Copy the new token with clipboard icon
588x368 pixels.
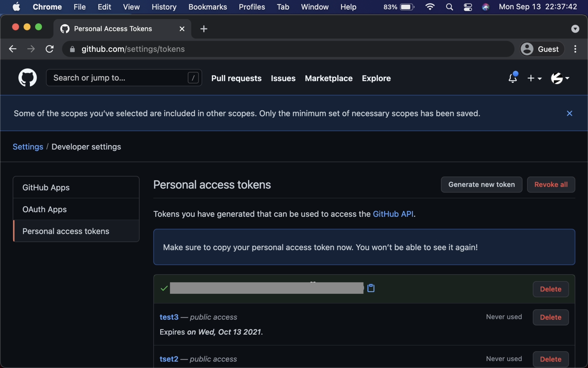coord(371,288)
